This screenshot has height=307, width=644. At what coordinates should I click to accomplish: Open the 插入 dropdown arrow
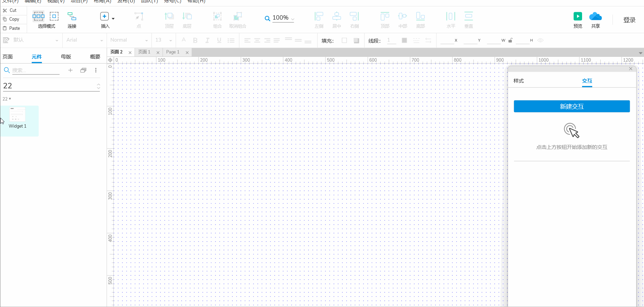click(x=113, y=19)
